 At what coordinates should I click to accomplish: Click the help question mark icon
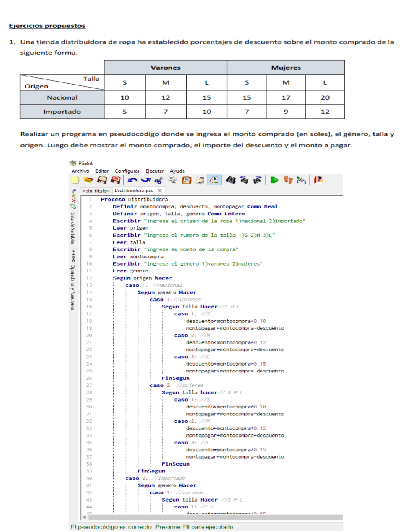point(318,180)
